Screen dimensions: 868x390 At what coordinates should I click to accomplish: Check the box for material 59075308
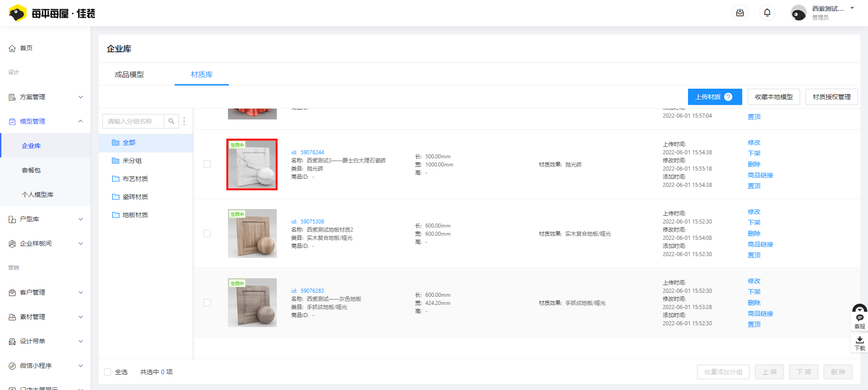point(207,233)
